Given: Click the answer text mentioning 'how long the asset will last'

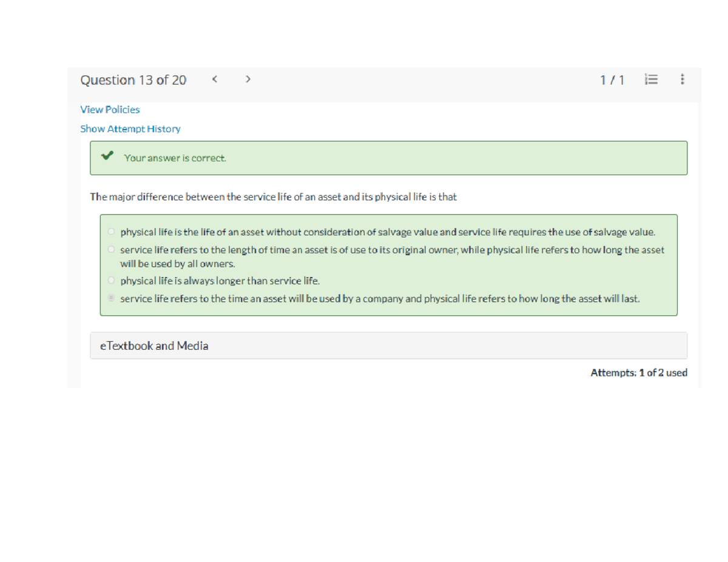Looking at the screenshot, I should (x=380, y=298).
